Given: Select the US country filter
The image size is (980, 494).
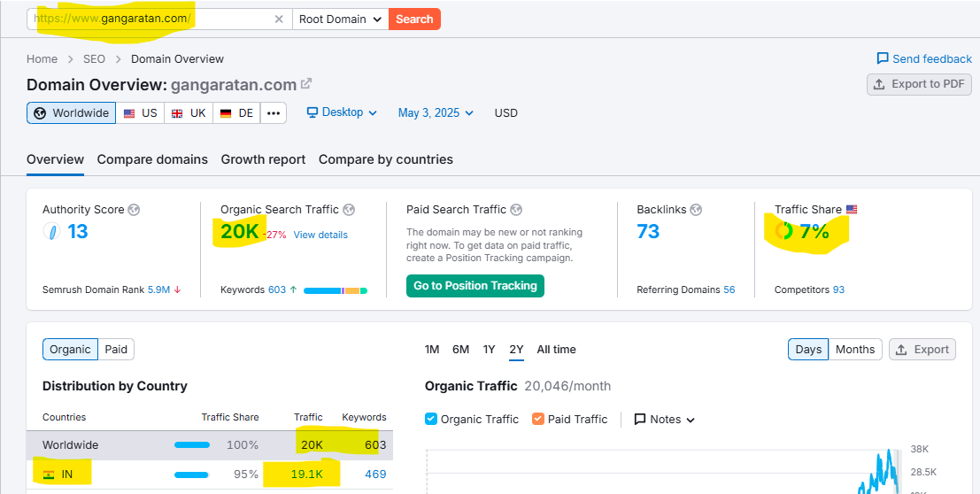Looking at the screenshot, I should (x=140, y=113).
